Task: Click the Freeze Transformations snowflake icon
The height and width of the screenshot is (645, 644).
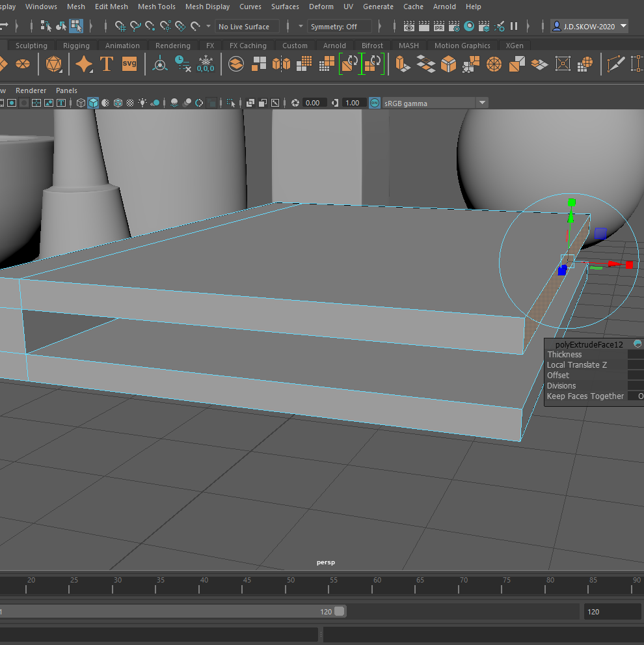Action: (206, 64)
